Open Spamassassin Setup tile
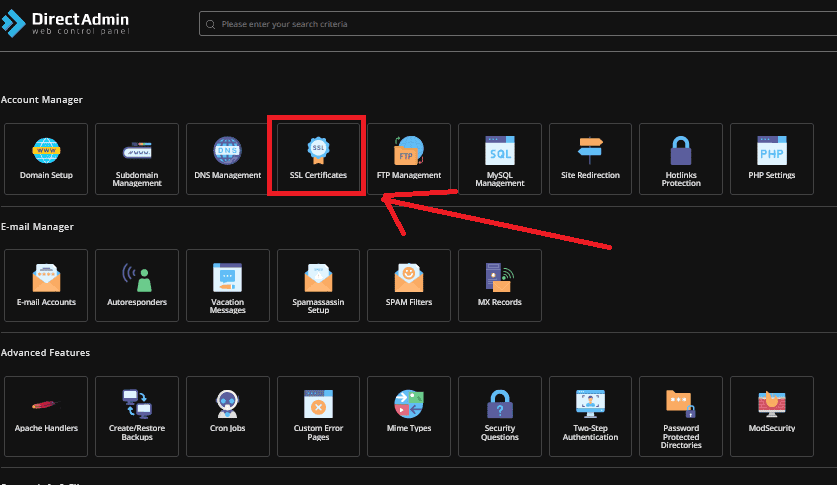The width and height of the screenshot is (837, 485). (318, 285)
